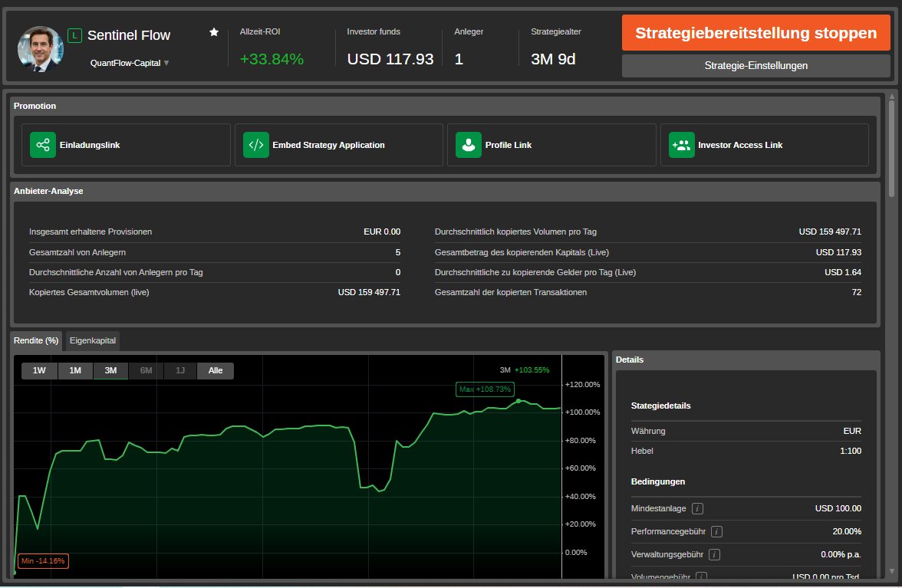The width and height of the screenshot is (902, 588).
Task: Click the Einladungslink share icon
Action: pos(44,145)
